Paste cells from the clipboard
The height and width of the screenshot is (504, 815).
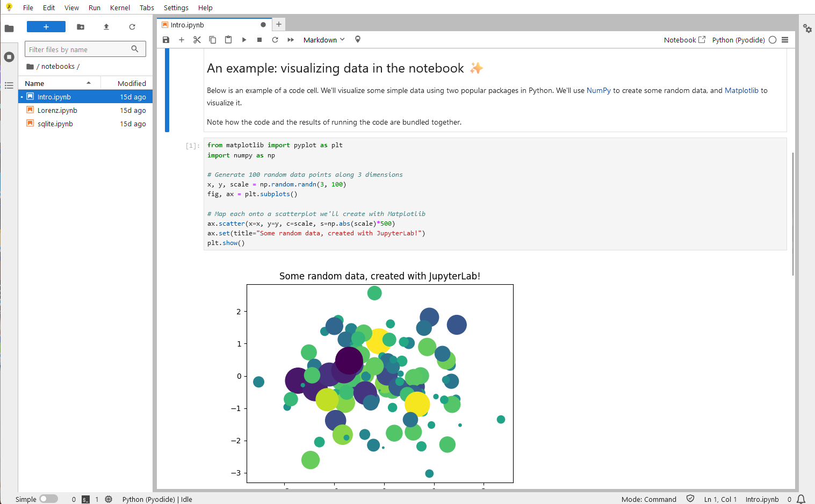click(228, 39)
